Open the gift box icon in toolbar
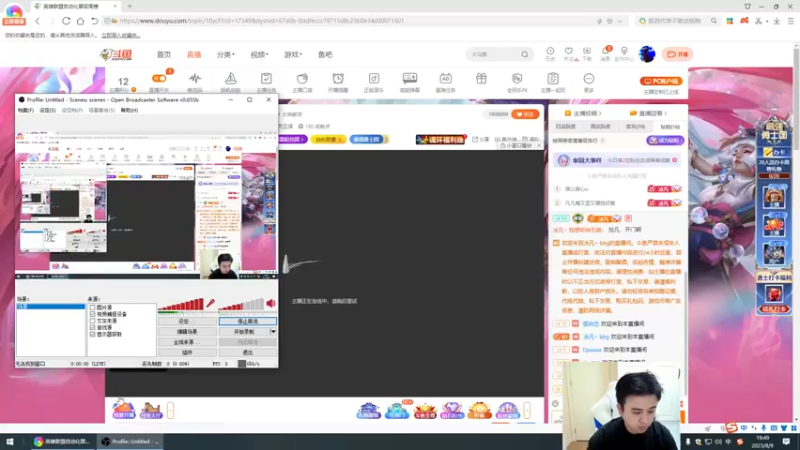The width and height of the screenshot is (800, 450). point(481,79)
